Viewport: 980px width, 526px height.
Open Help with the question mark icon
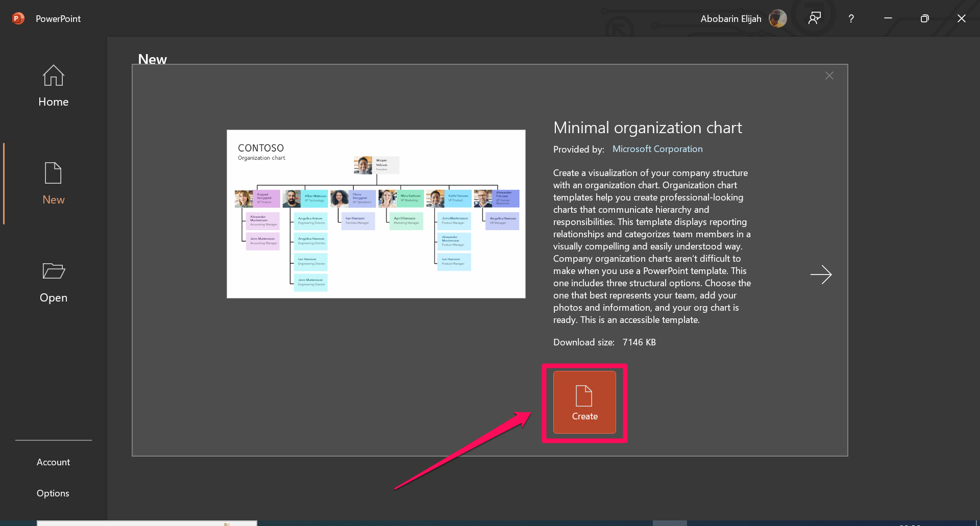[x=851, y=19]
